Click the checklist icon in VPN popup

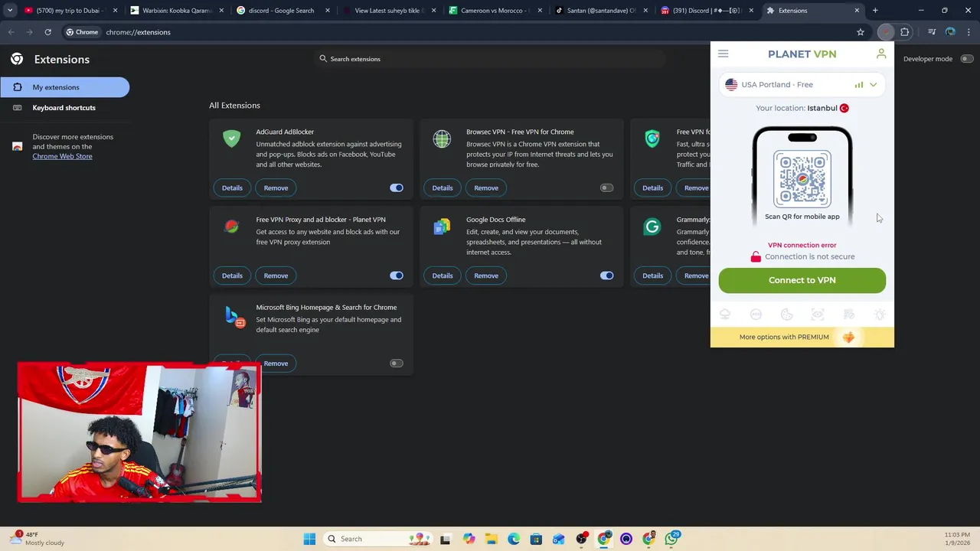pyautogui.click(x=848, y=315)
